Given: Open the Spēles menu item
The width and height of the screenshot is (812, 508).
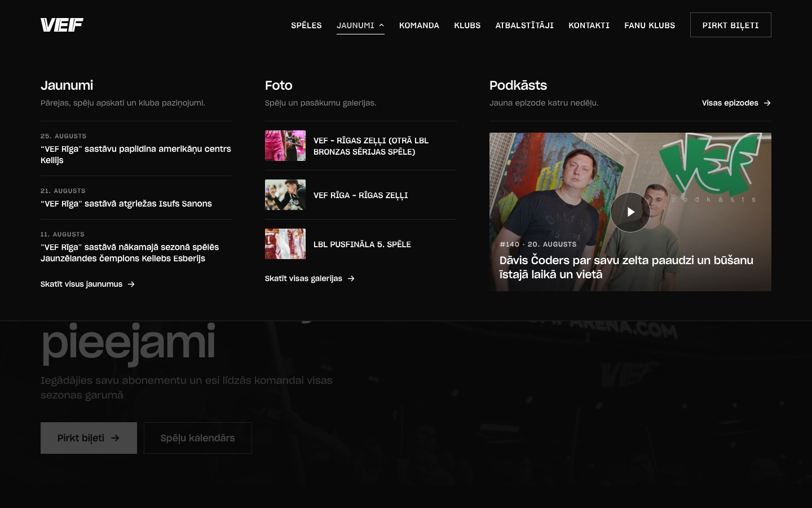Looking at the screenshot, I should pos(306,25).
